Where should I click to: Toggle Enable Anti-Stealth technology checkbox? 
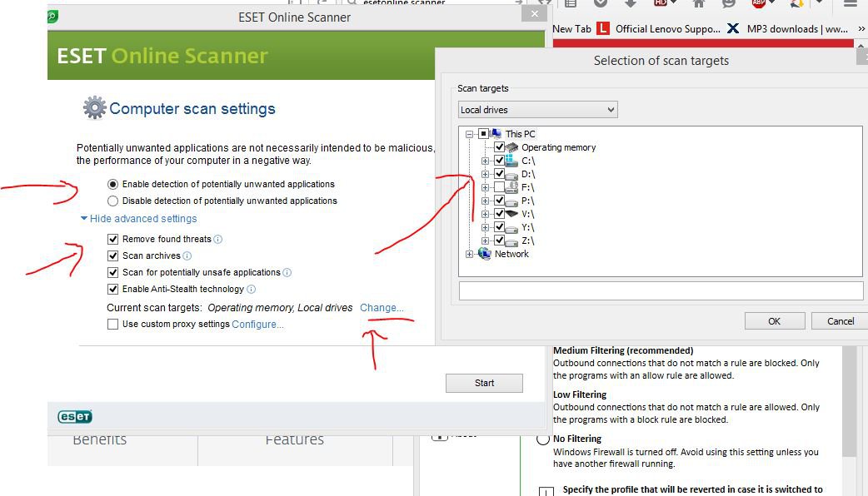pos(113,290)
